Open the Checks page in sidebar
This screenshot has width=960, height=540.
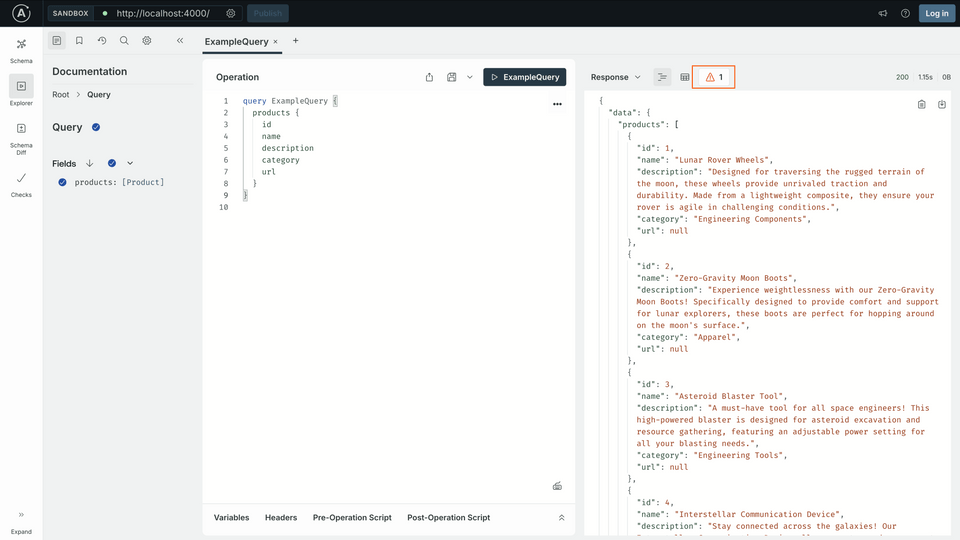[x=21, y=183]
